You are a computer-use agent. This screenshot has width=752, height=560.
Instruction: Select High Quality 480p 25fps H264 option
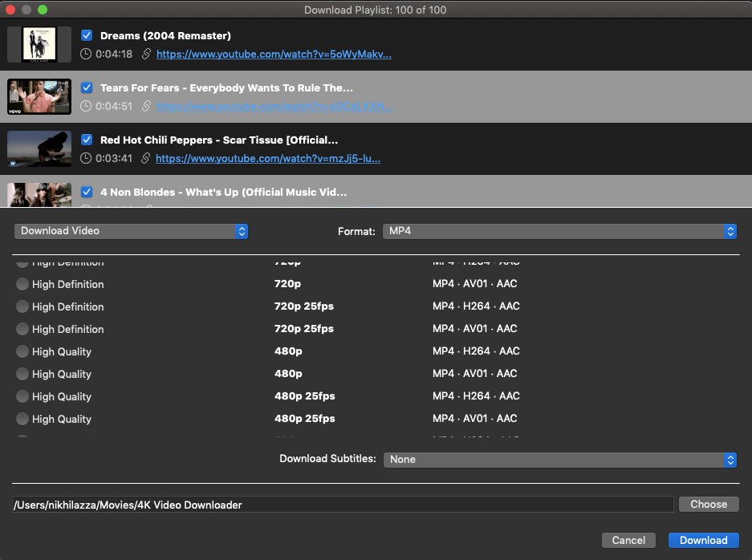[x=22, y=396]
